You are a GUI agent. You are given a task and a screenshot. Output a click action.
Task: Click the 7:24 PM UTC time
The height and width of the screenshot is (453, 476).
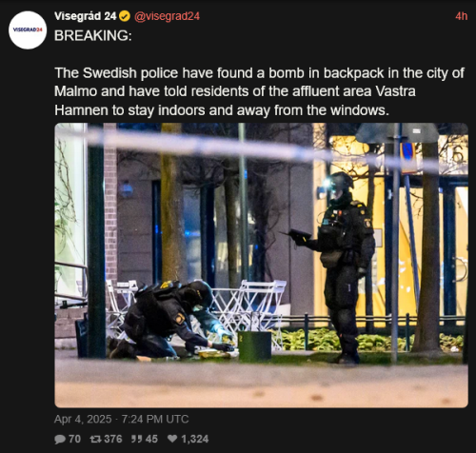155,419
